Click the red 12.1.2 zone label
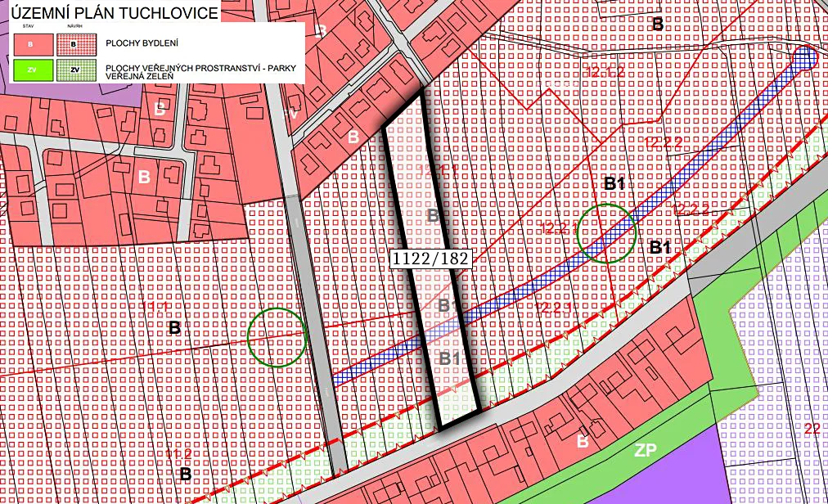The width and height of the screenshot is (828, 504). (605, 72)
